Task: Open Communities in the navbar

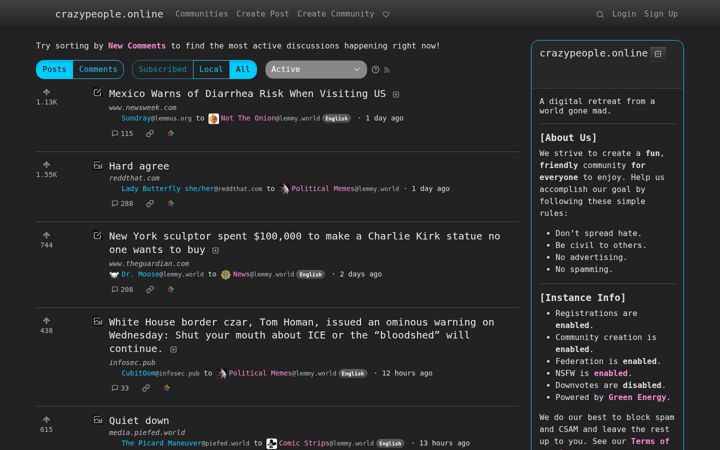Action: 202,14
